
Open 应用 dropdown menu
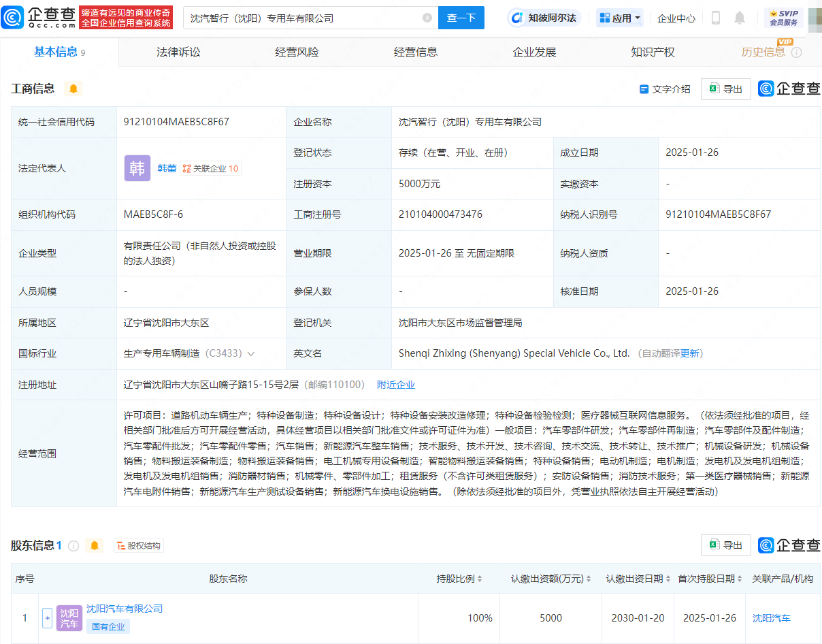pos(620,18)
